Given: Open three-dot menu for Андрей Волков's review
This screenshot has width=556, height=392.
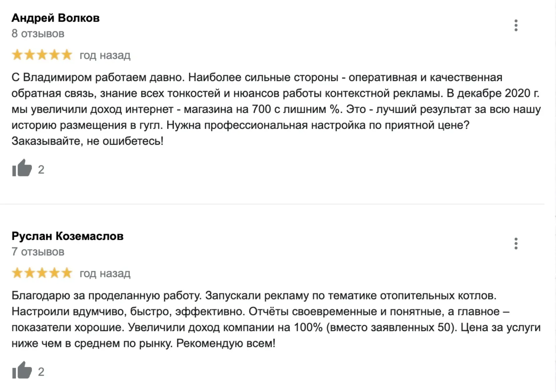Looking at the screenshot, I should [x=516, y=25].
